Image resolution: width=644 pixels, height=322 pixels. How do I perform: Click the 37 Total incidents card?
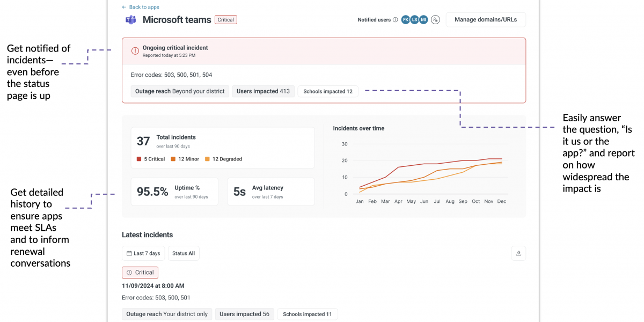[223, 148]
